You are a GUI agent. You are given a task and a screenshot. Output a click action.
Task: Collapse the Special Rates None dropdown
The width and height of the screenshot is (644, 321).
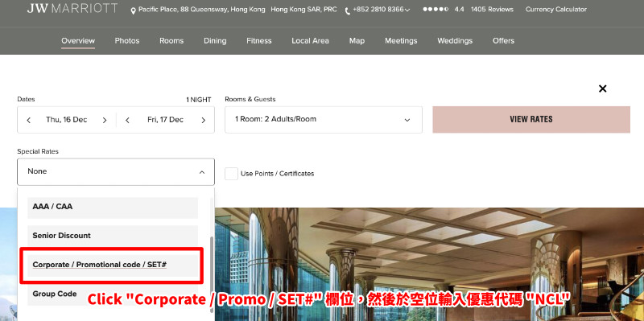(116, 171)
